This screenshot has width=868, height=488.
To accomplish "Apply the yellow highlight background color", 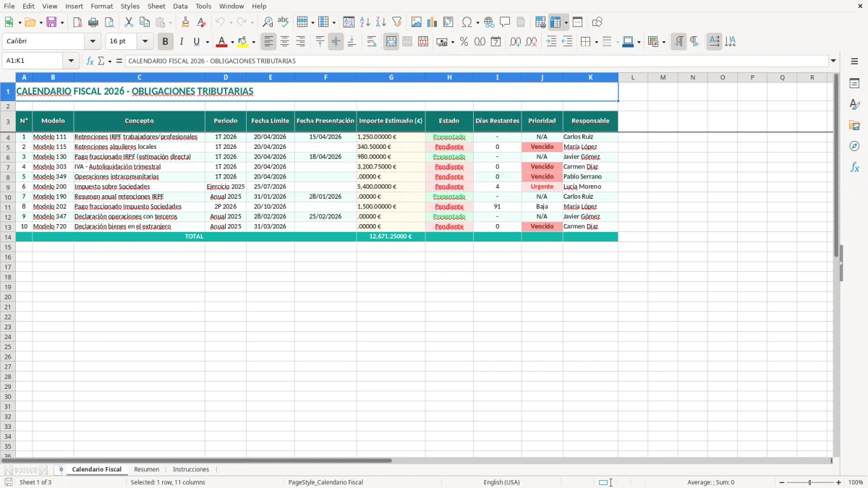I will 243,42.
